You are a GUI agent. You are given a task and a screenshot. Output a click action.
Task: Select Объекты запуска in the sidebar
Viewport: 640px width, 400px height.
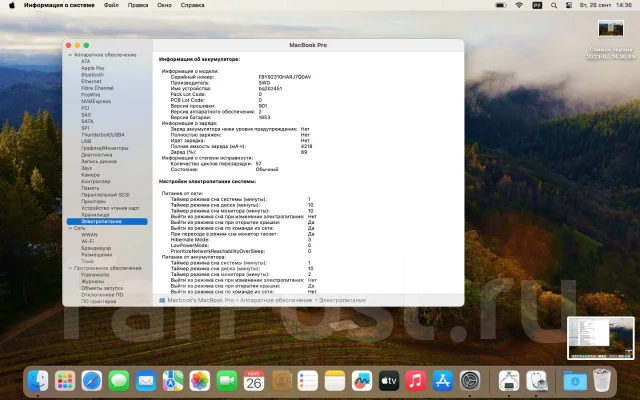pos(102,288)
